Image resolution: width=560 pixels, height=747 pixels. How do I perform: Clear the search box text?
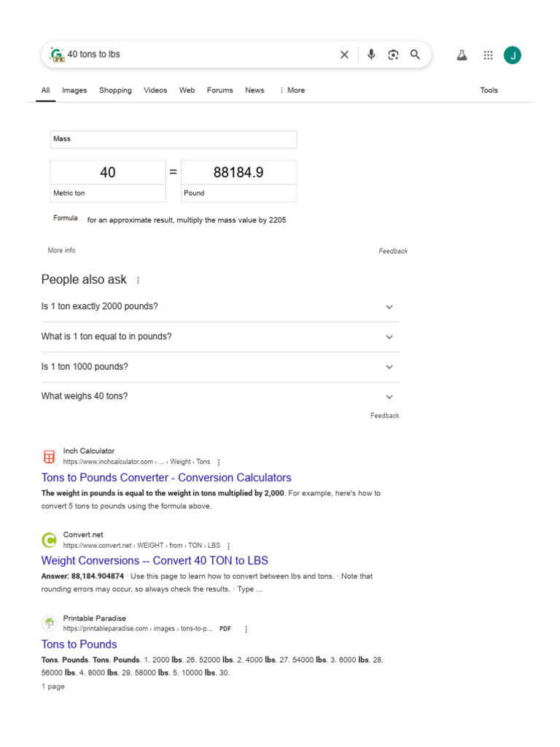coord(344,55)
